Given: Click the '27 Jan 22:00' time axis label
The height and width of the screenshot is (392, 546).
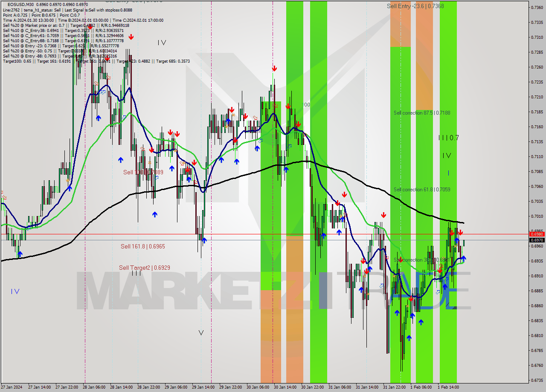Looking at the screenshot, I should [67, 387].
